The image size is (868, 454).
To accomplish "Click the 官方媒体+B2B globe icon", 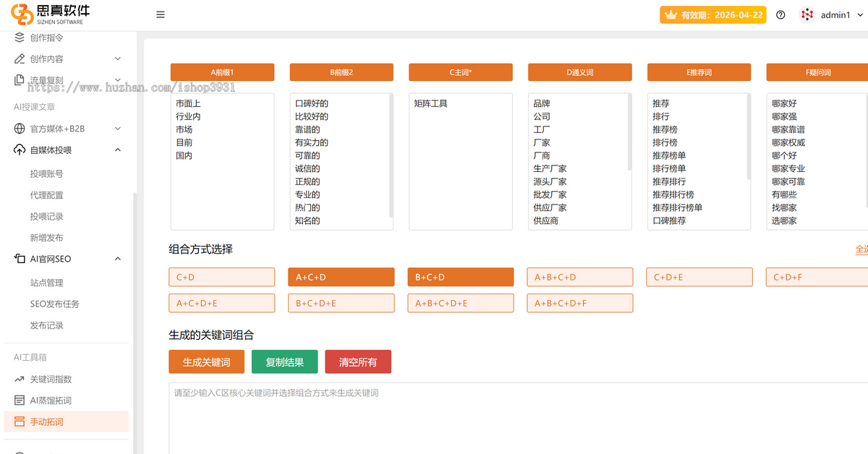I will (20, 129).
